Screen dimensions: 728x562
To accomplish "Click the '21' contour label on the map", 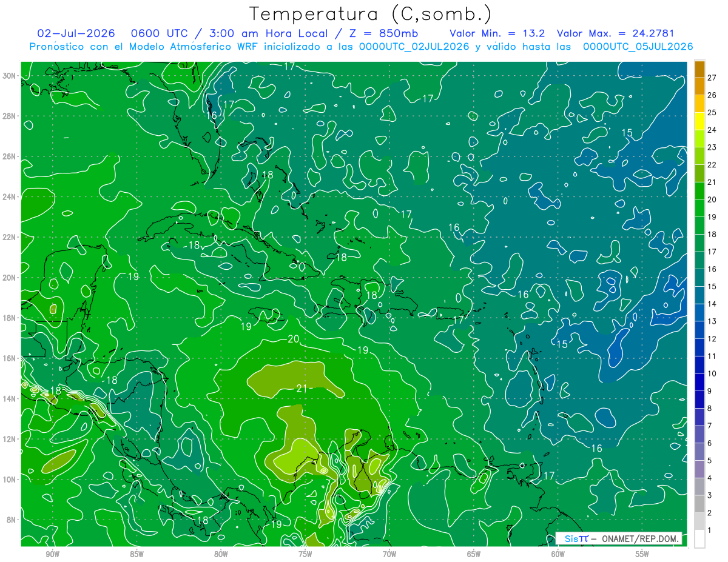I will coord(302,389).
